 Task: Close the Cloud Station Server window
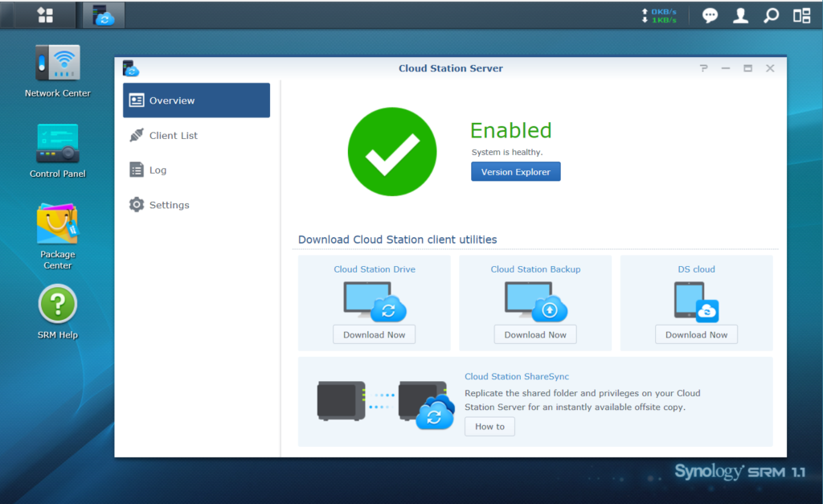(770, 68)
